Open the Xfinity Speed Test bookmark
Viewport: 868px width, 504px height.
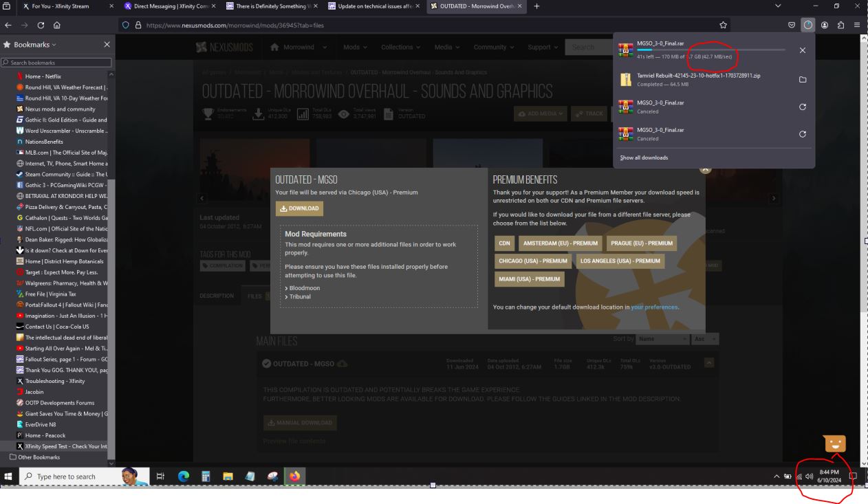click(x=61, y=446)
